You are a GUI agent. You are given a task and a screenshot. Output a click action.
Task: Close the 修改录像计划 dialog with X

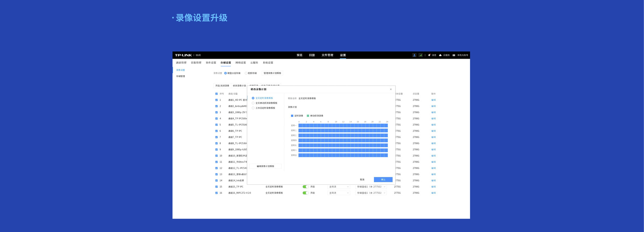391,89
